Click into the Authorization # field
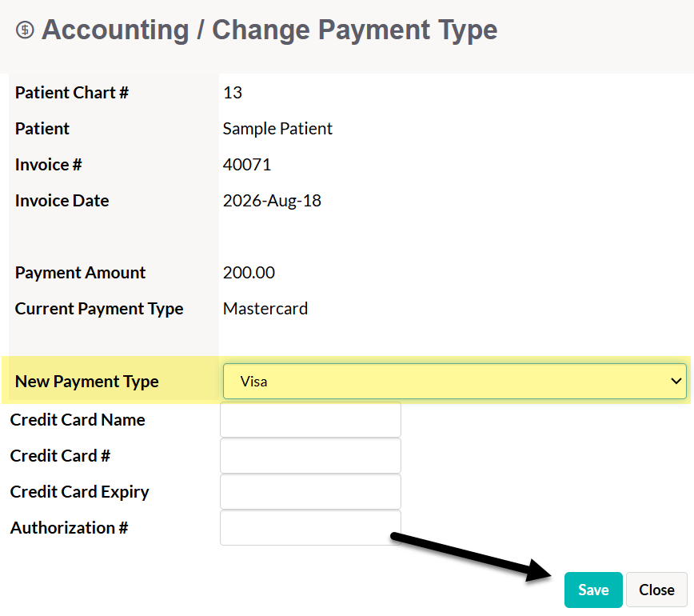The width and height of the screenshot is (694, 616). (310, 527)
